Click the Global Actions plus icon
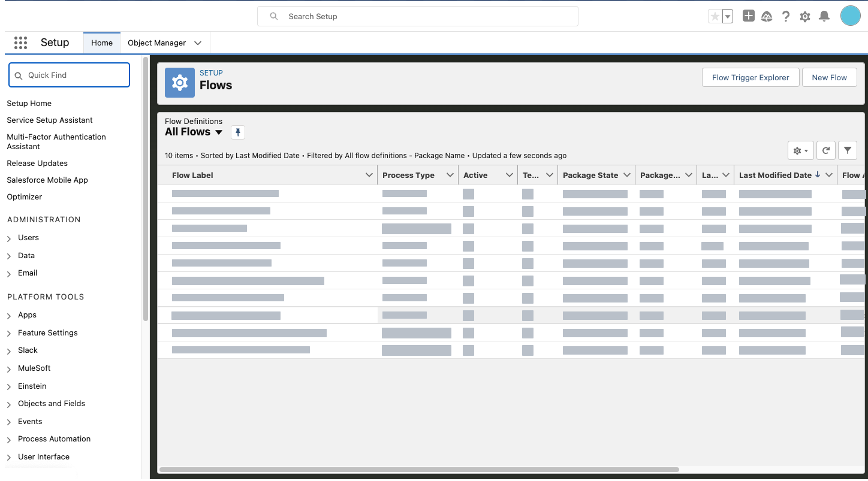868x481 pixels. [x=748, y=16]
